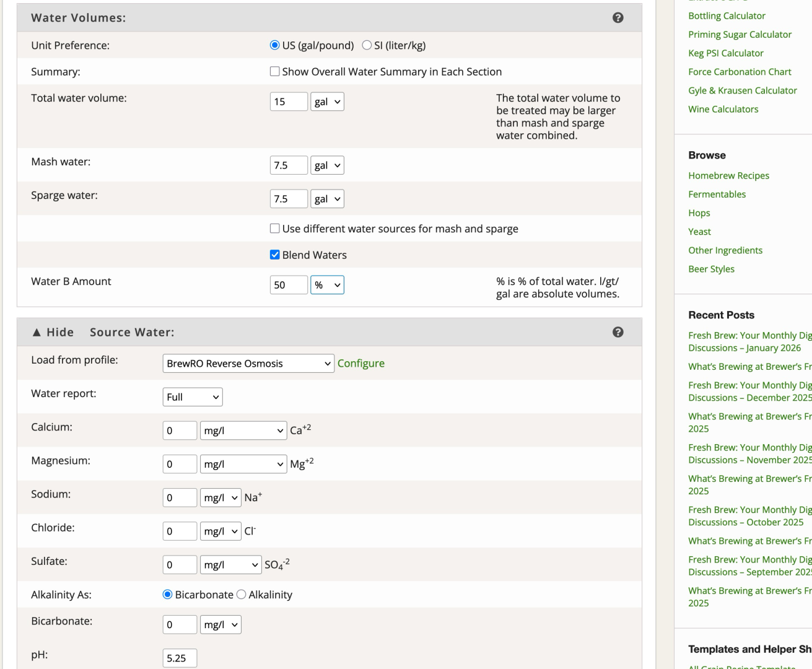This screenshot has height=669, width=812.
Task: Click the Water Volumes help question icon
Action: tap(618, 18)
